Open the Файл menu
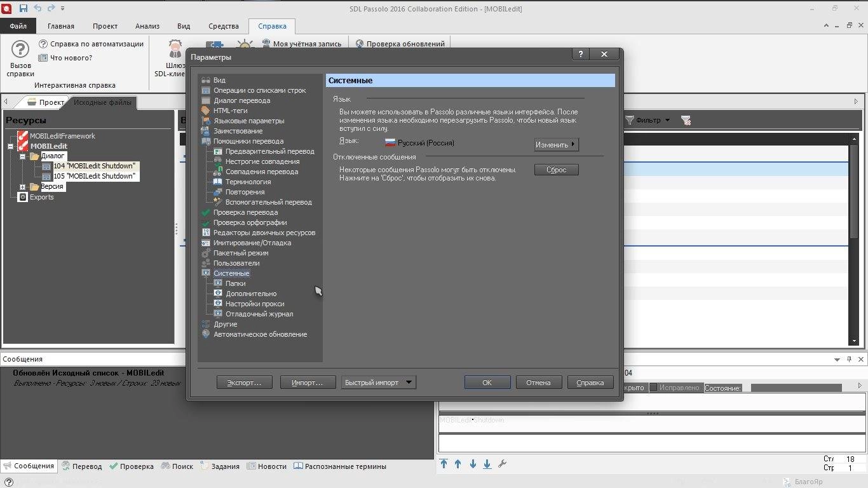This screenshot has height=488, width=868. (x=18, y=26)
